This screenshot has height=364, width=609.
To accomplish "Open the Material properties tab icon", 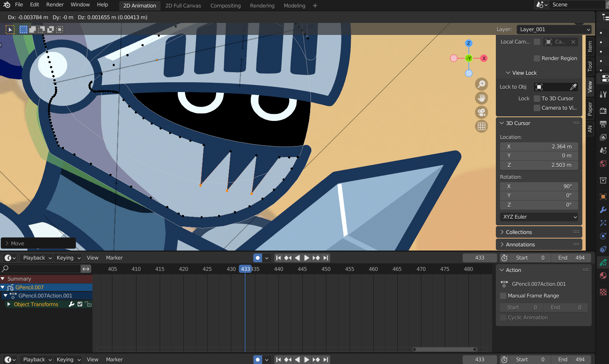I will pyautogui.click(x=603, y=275).
